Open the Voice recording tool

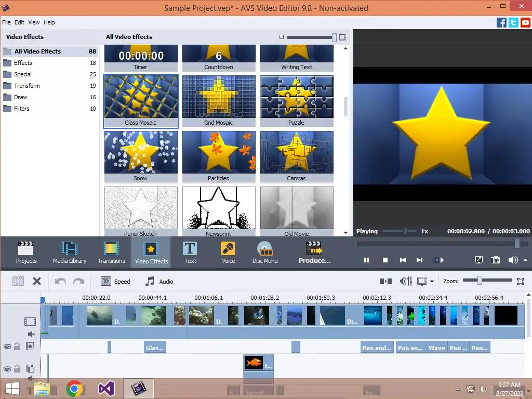pos(229,252)
